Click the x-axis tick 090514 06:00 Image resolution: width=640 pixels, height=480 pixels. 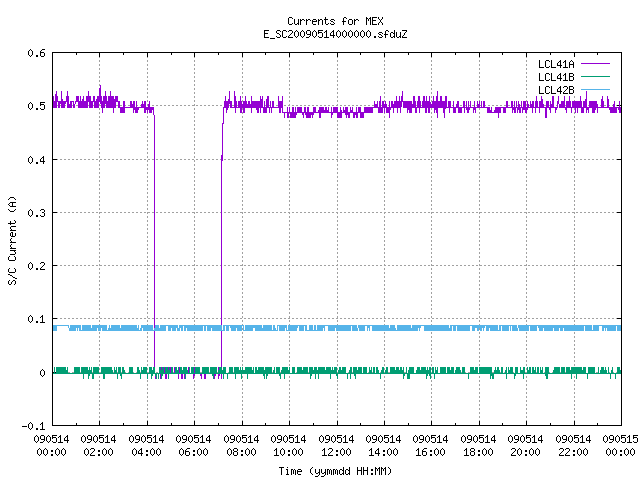193,446
